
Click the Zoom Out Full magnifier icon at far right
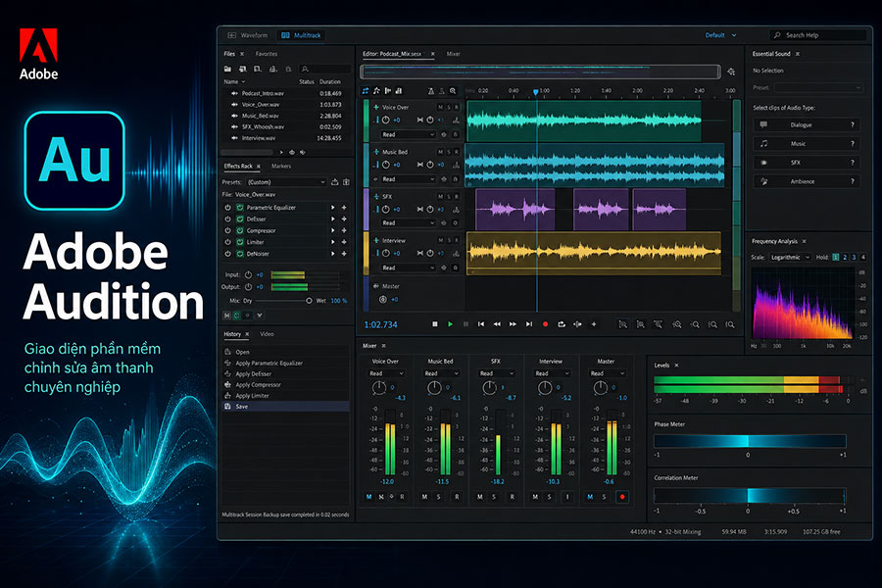729,324
